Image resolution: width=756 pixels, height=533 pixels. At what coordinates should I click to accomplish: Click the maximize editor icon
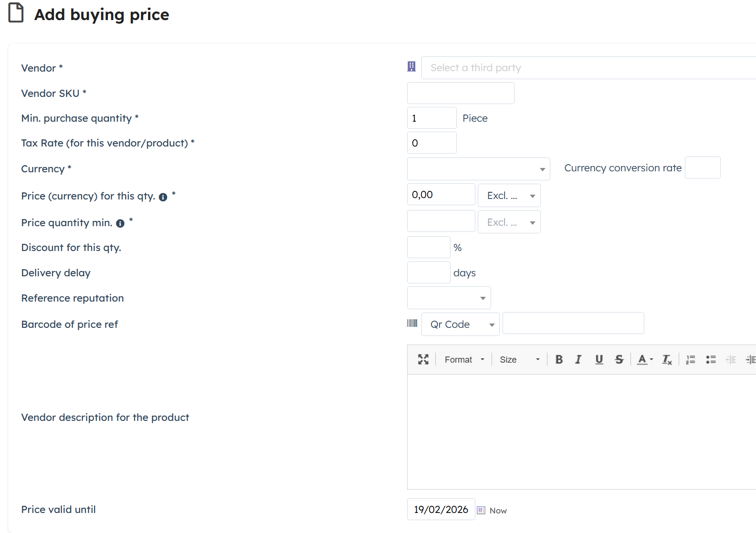point(423,359)
